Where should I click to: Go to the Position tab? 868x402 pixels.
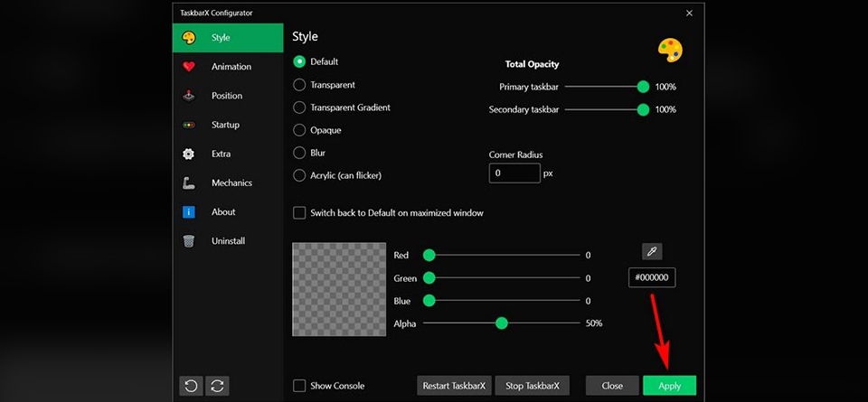click(228, 96)
